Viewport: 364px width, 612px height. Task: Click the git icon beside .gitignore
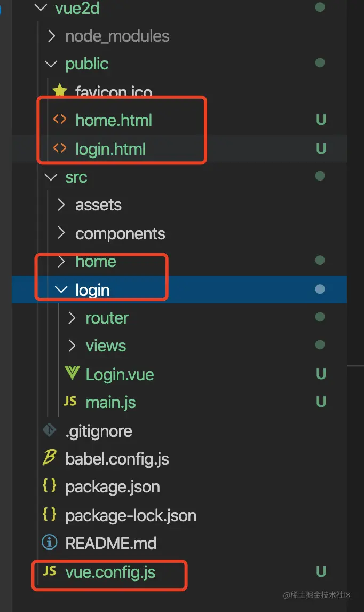coord(49,430)
